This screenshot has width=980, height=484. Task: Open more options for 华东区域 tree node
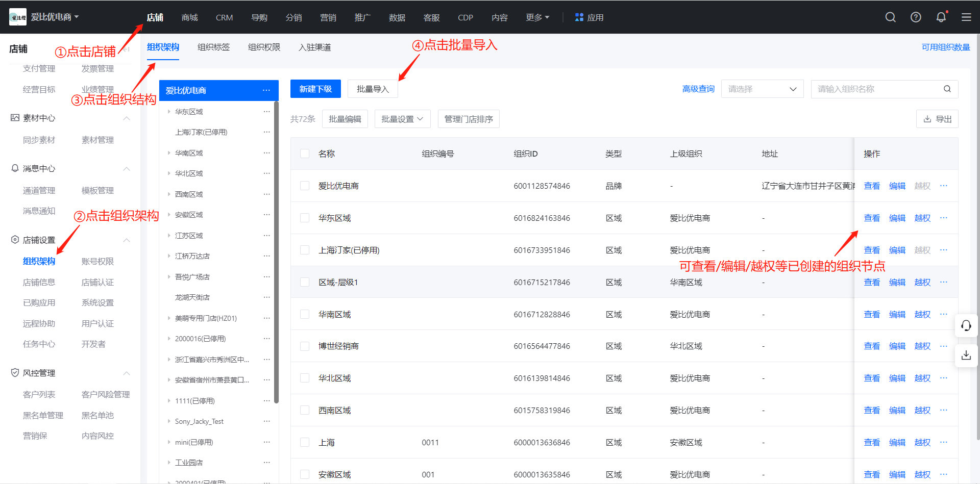(266, 112)
